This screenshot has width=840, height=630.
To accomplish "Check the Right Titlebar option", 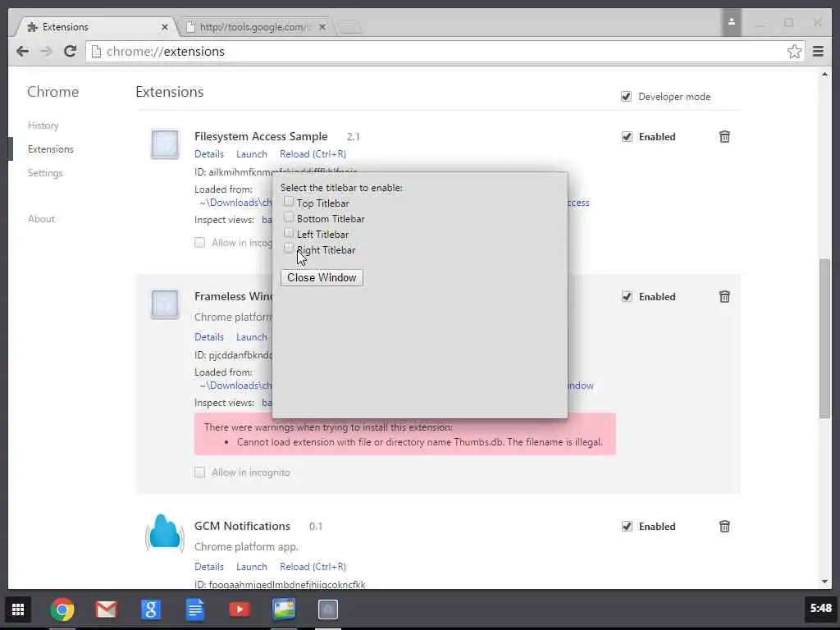I will click(x=288, y=249).
